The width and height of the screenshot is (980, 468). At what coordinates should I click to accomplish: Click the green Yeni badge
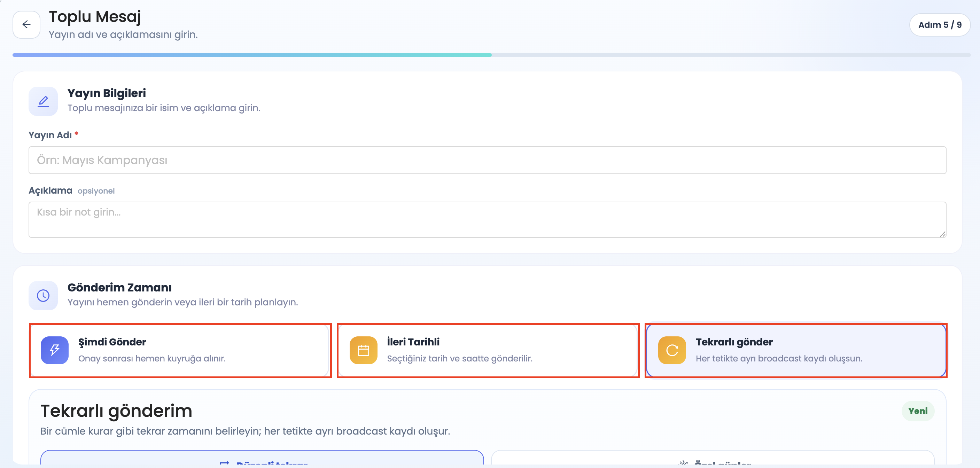[918, 411]
